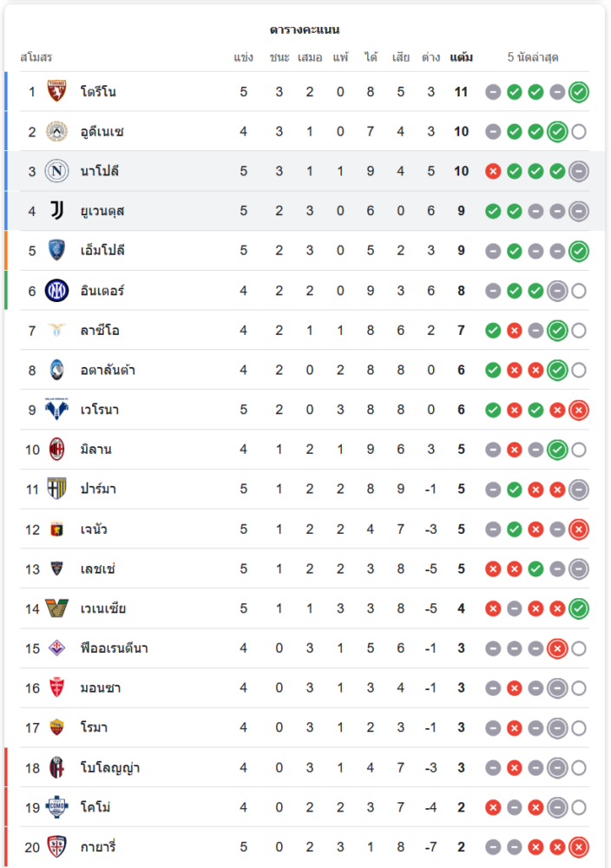Click the Torino club crest icon
Viewport: 611px width, 868px height.
click(57, 91)
